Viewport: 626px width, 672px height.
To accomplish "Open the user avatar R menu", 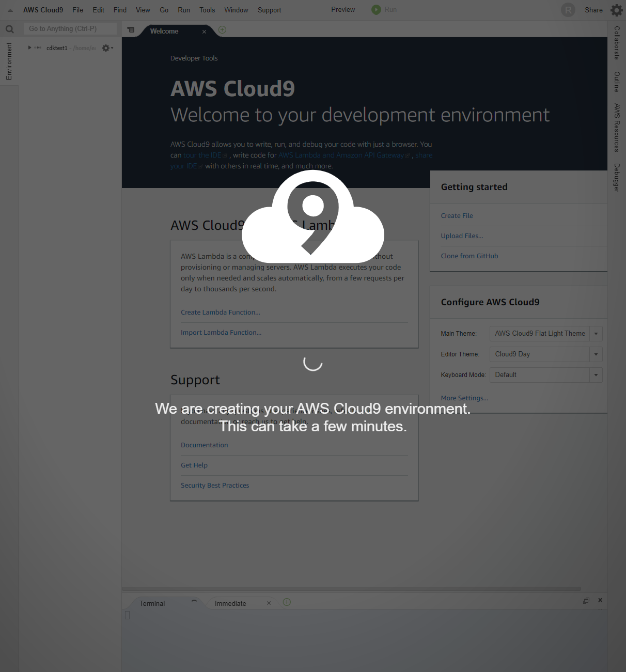I will click(x=568, y=10).
